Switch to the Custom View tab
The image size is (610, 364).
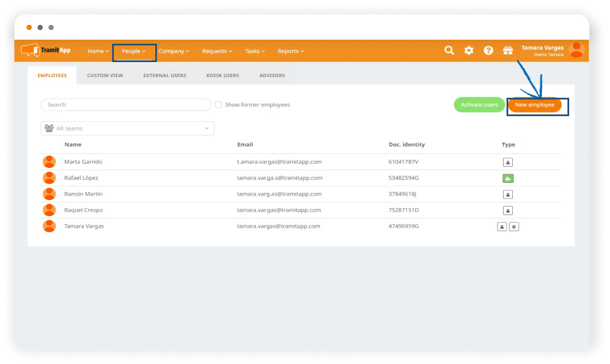(x=105, y=75)
